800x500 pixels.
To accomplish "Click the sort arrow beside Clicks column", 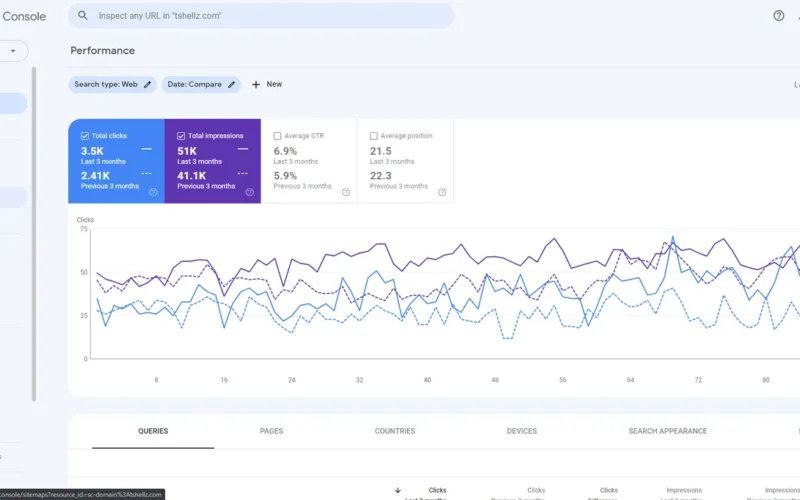I will (397, 490).
